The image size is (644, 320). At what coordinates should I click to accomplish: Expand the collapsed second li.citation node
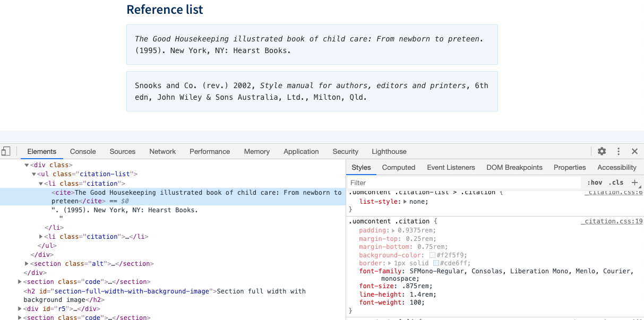(41, 236)
